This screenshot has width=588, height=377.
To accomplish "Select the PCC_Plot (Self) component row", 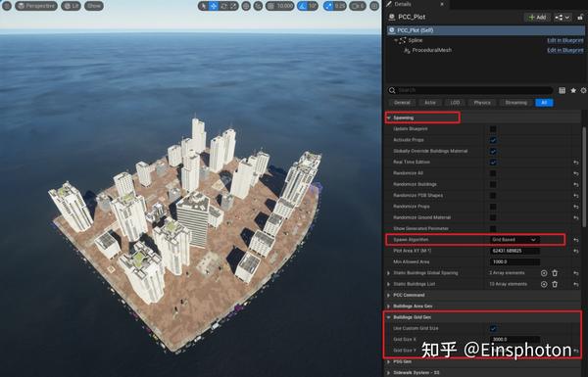I will [486, 30].
